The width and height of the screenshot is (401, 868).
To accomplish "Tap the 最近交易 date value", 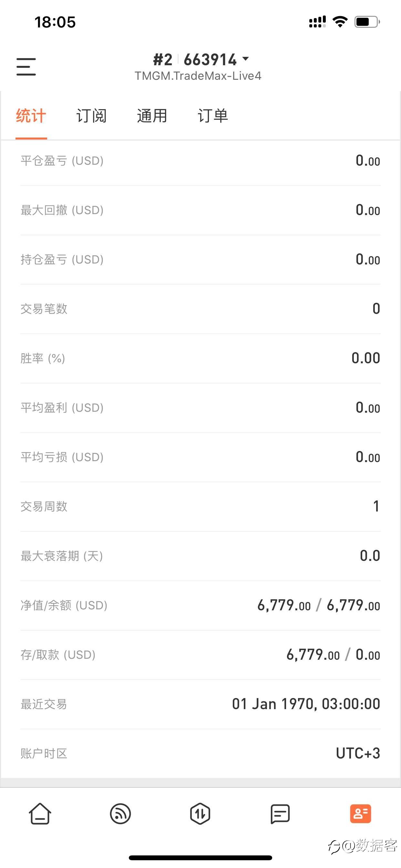I will (x=306, y=704).
